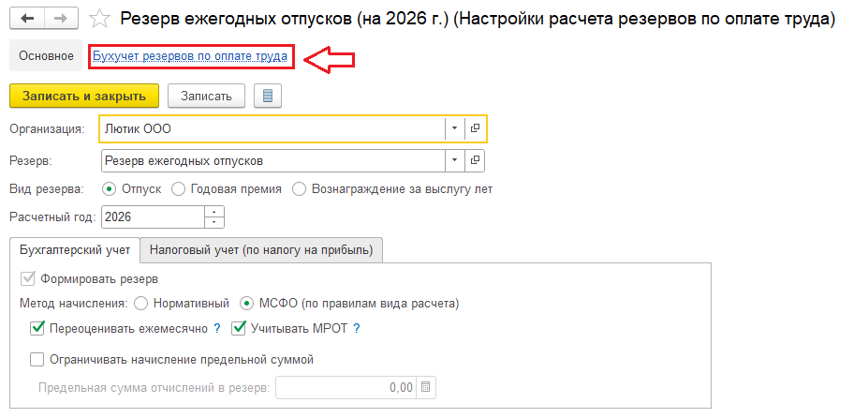Open the Организация record with the open icon
Viewport: 868px width, 418px height.
(475, 128)
